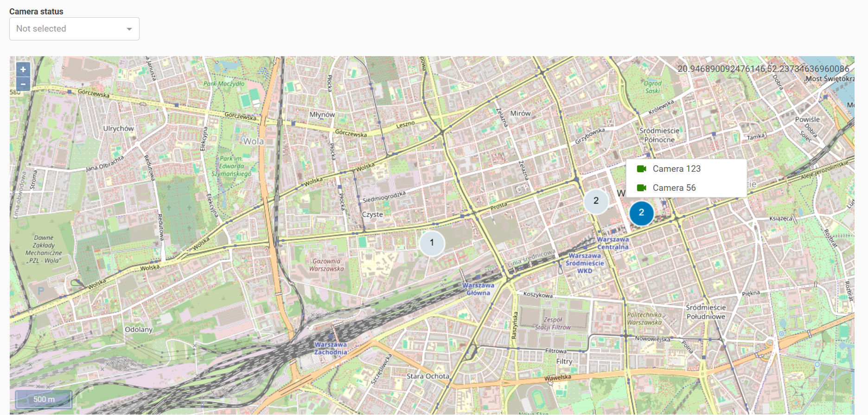
Task: Zoom out the map with minus button
Action: point(23,84)
